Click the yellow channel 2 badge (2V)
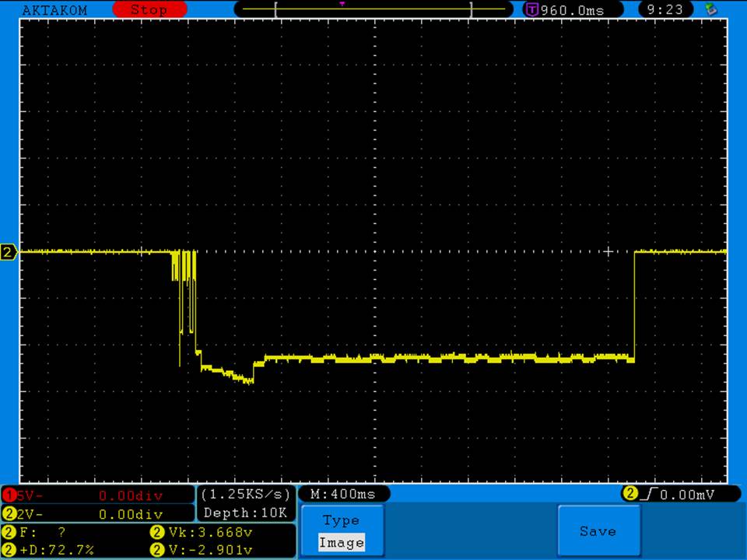The width and height of the screenshot is (747, 560). click(x=9, y=513)
